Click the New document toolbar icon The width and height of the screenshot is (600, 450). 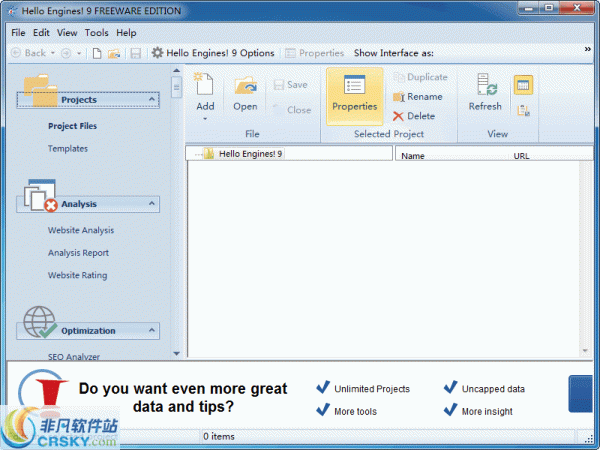tap(97, 53)
